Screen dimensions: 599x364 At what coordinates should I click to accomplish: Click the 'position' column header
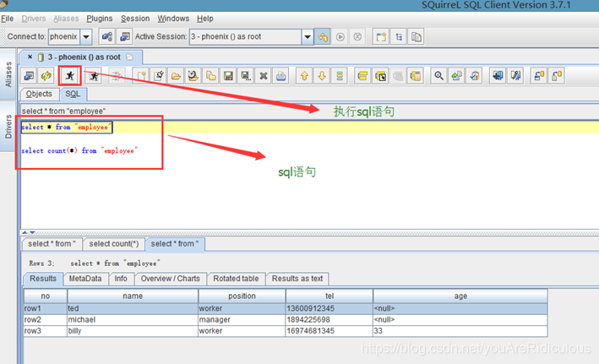pos(242,296)
